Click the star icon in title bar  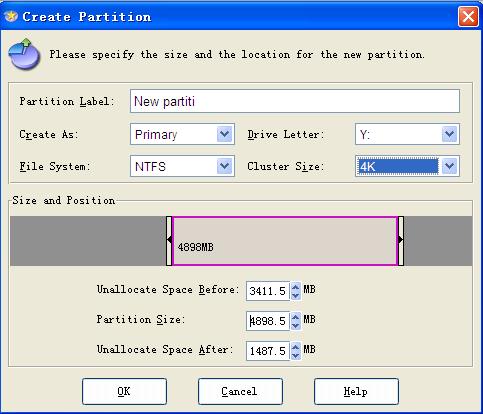pyautogui.click(x=11, y=16)
